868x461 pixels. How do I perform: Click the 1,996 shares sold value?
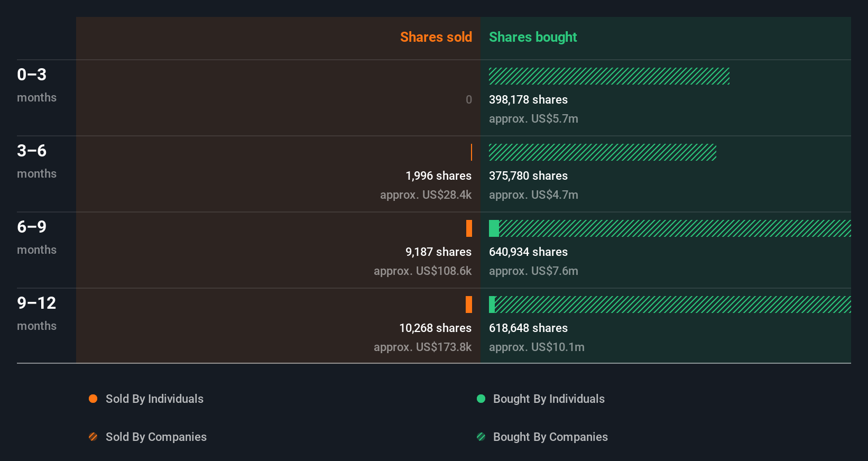pos(438,176)
